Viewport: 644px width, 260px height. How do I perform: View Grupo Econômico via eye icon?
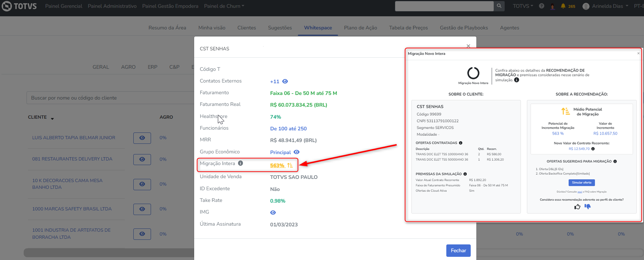click(x=297, y=152)
